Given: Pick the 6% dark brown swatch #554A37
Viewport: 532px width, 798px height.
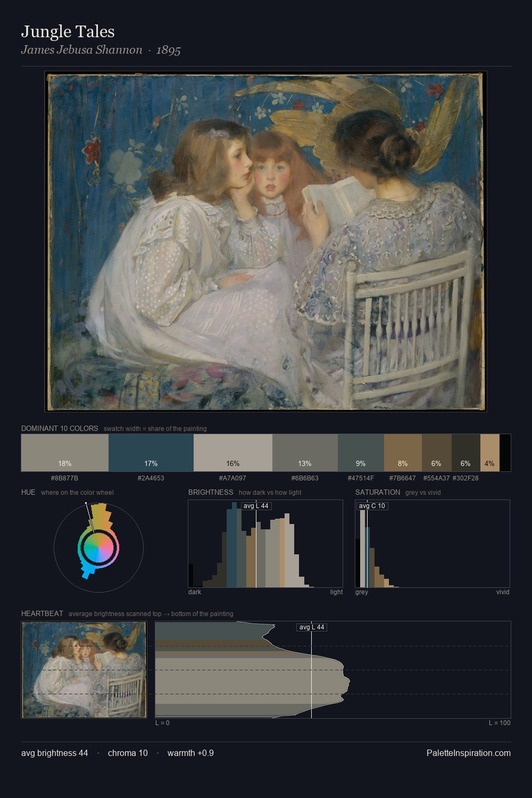Looking at the screenshot, I should tap(437, 453).
